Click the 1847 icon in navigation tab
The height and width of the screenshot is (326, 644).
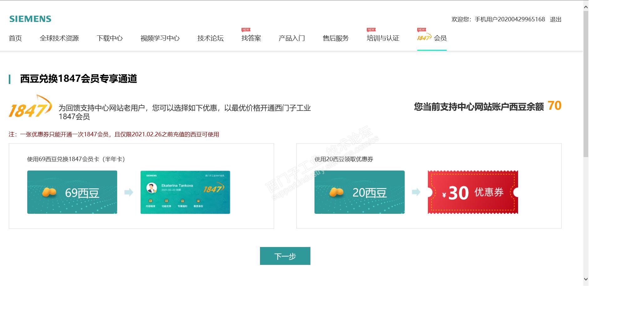coord(424,38)
